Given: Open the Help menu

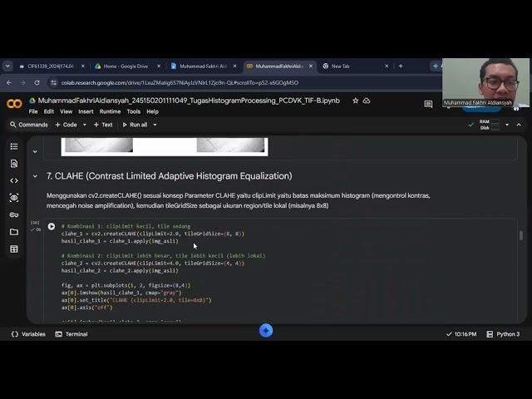Looking at the screenshot, I should (x=153, y=111).
